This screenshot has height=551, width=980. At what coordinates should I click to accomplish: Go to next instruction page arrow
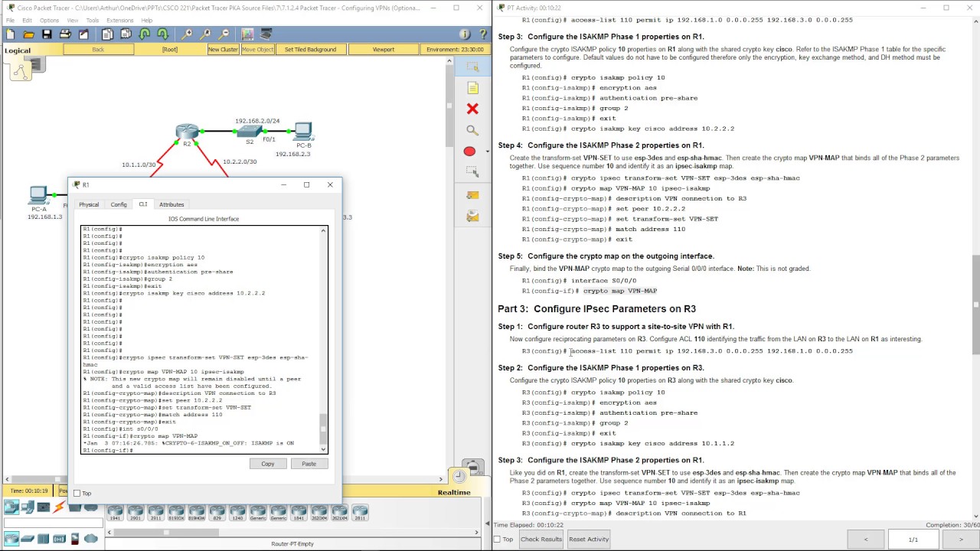click(961, 540)
